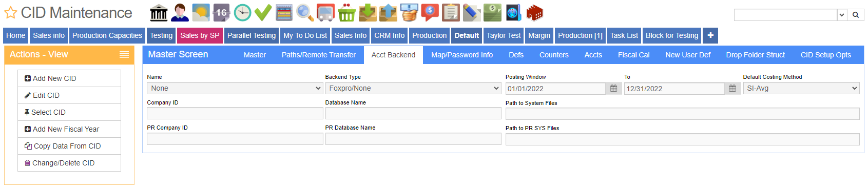This screenshot has height=189, width=868.
Task: Open the user person icon
Action: pyautogui.click(x=180, y=13)
